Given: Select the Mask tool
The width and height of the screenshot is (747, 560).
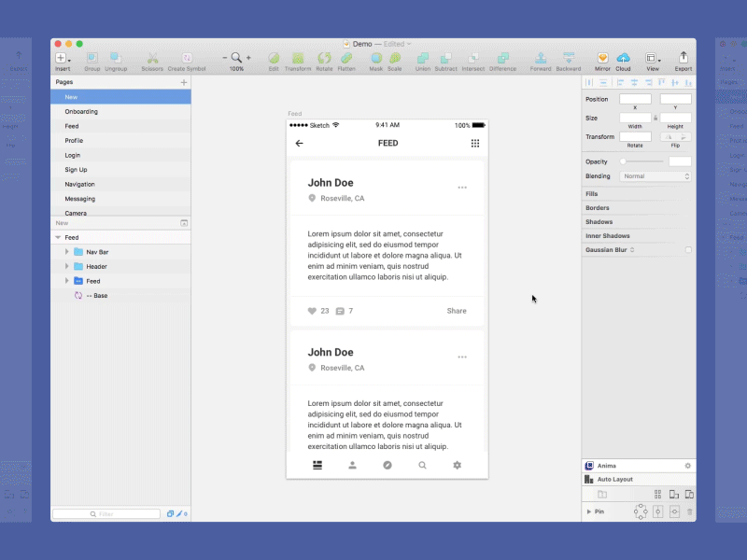Looking at the screenshot, I should pos(377,56).
